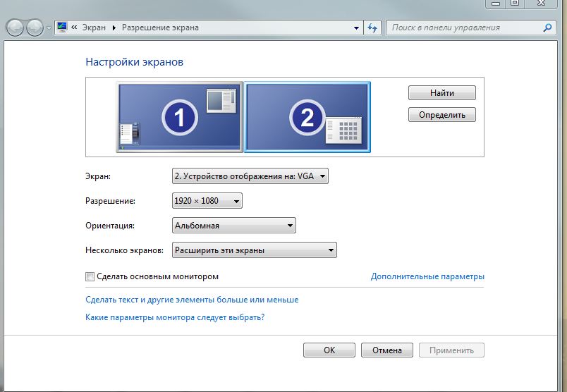
Task: Click the Back navigation arrow button
Action: tap(16, 28)
